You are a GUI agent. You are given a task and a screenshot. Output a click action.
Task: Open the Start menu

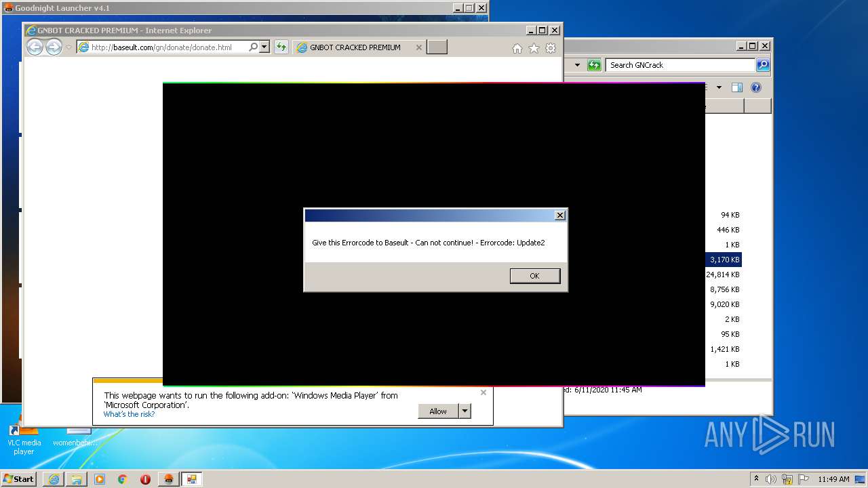[x=18, y=479]
